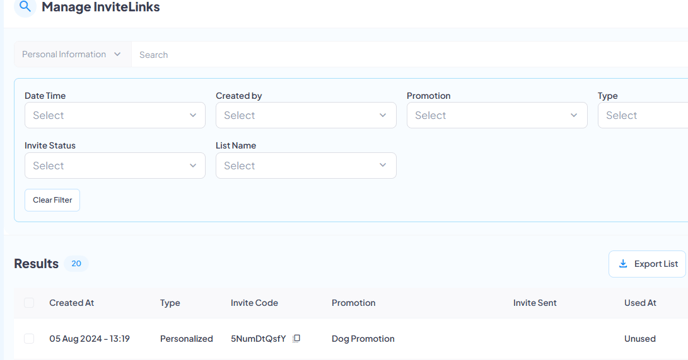The width and height of the screenshot is (688, 360).
Task: Click the Export List button
Action: tap(647, 264)
